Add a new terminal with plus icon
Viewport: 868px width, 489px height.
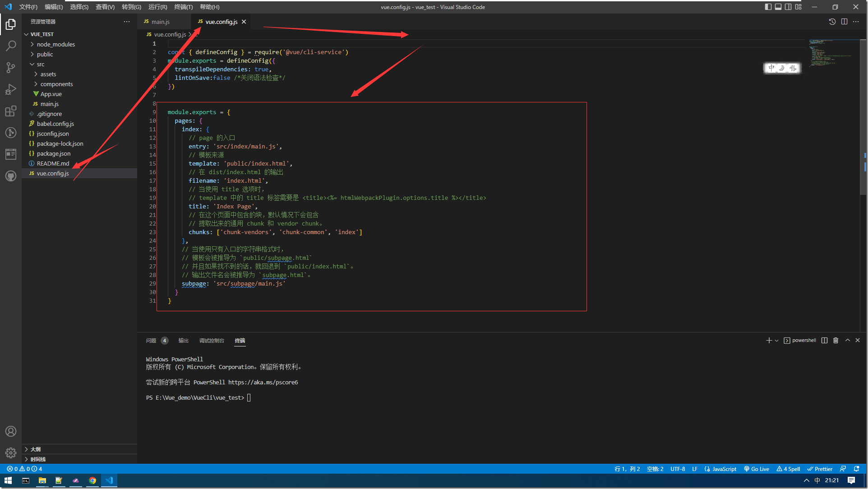click(x=769, y=341)
